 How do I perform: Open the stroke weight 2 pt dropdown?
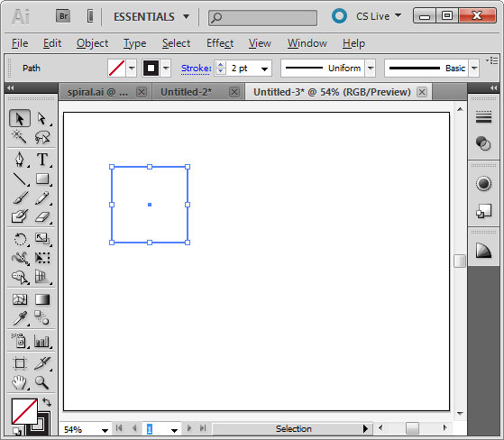(264, 69)
